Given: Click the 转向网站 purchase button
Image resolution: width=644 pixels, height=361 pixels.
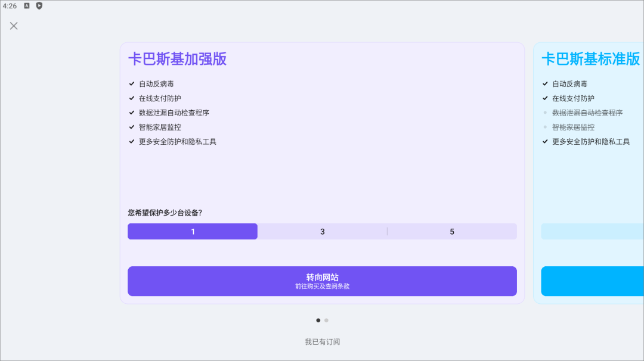Looking at the screenshot, I should point(322,281).
